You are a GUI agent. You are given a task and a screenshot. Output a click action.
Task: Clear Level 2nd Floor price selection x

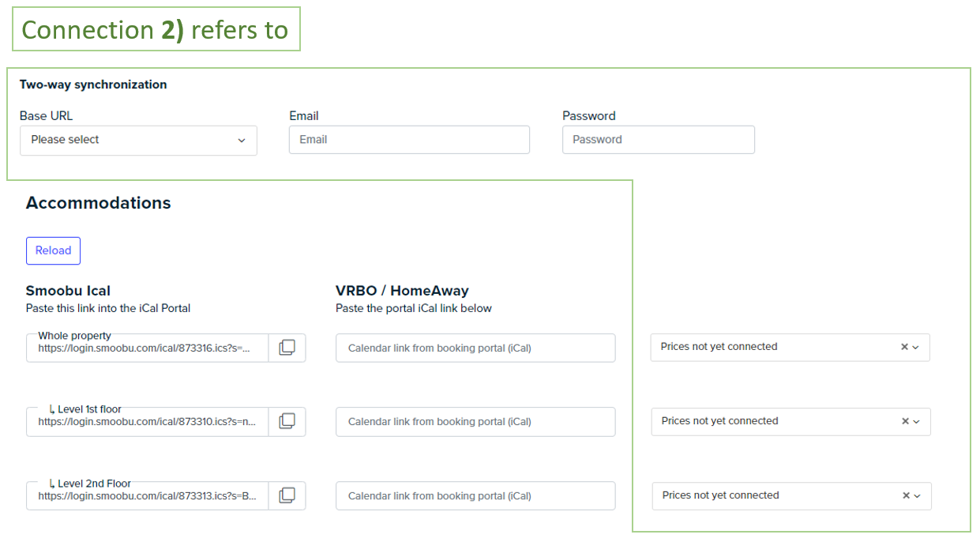point(906,495)
